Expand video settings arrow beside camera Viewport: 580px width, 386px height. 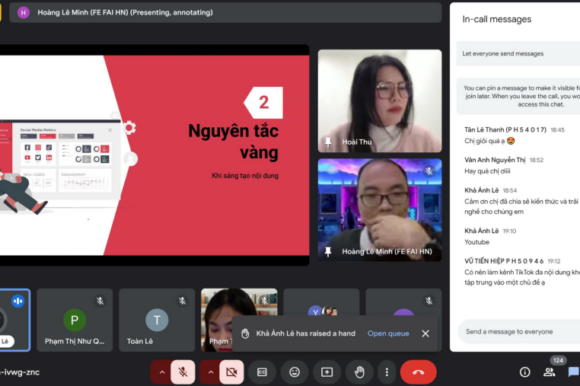pyautogui.click(x=210, y=372)
